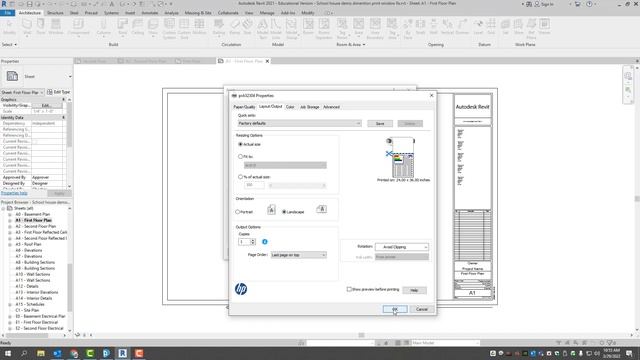Select the Wall tool in ribbon
Image resolution: width=640 pixels, height=360 pixels.
(x=27, y=27)
